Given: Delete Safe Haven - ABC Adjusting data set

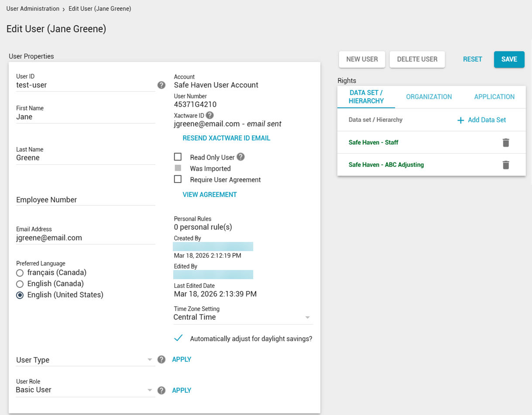Looking at the screenshot, I should point(506,165).
